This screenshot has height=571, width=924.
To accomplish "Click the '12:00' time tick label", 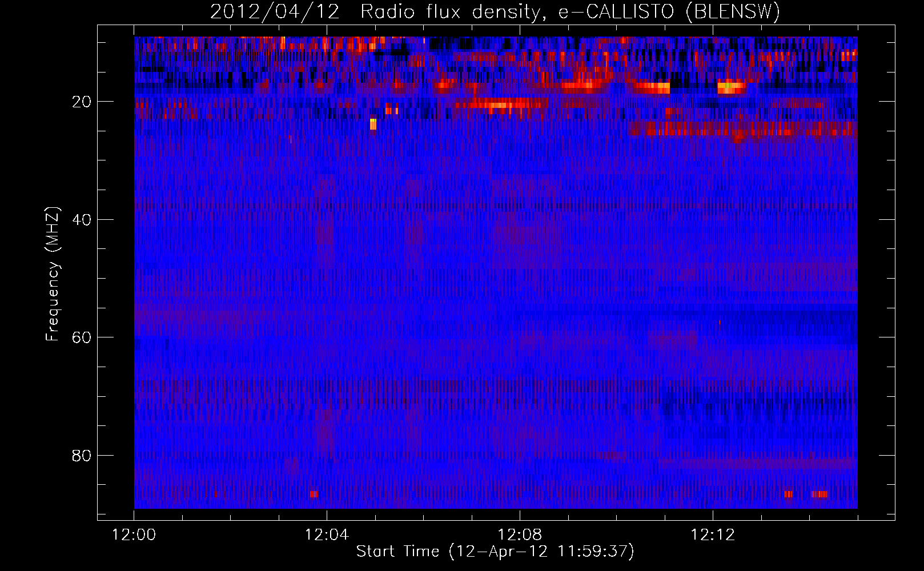I will (x=134, y=534).
